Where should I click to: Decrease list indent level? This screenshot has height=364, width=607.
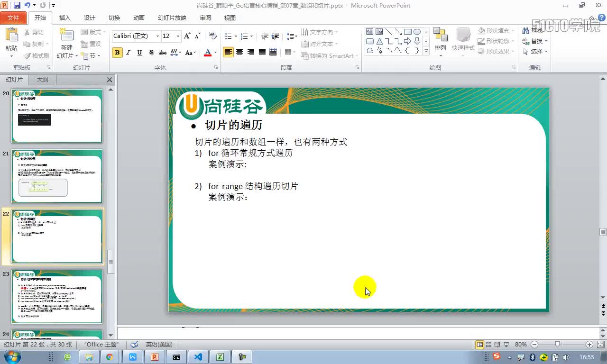tap(265, 36)
